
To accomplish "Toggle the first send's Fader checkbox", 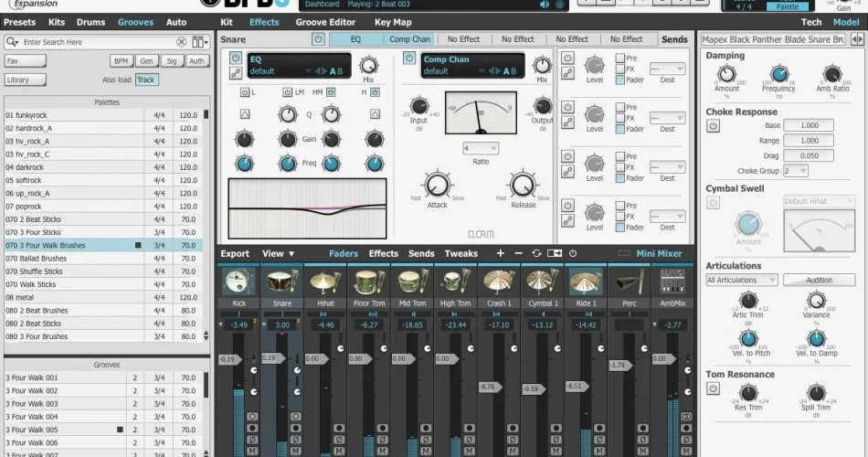I will click(620, 80).
